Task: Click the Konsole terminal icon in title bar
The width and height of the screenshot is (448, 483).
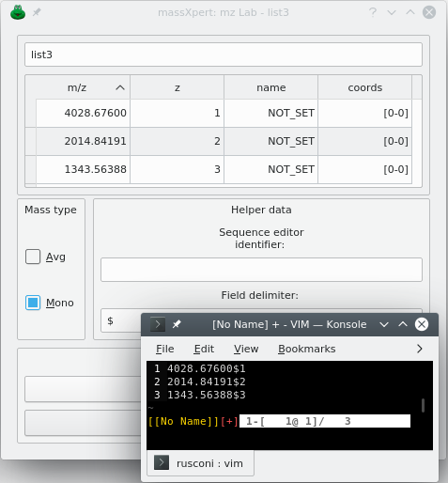Action: pos(158,324)
